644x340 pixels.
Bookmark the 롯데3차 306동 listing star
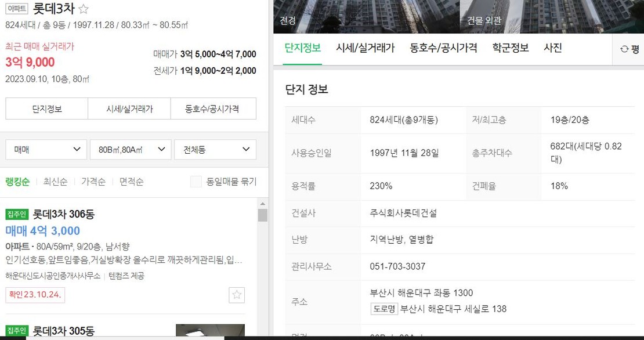[237, 295]
